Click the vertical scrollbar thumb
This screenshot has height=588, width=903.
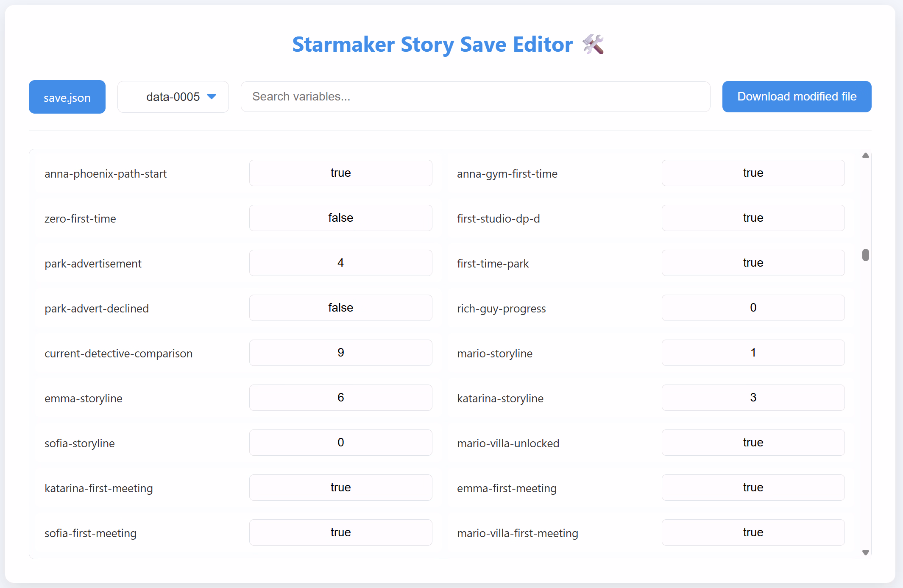pyautogui.click(x=865, y=255)
